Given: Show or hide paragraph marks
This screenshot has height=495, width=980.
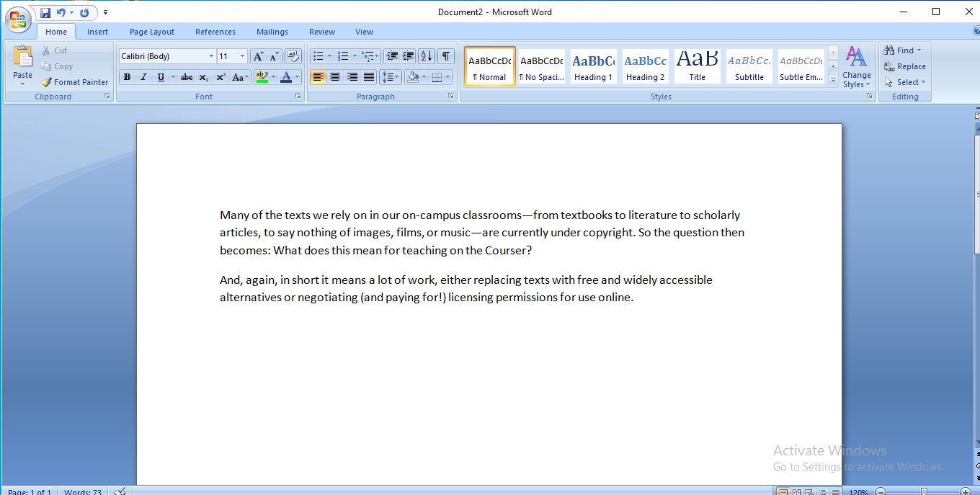Looking at the screenshot, I should pos(447,56).
